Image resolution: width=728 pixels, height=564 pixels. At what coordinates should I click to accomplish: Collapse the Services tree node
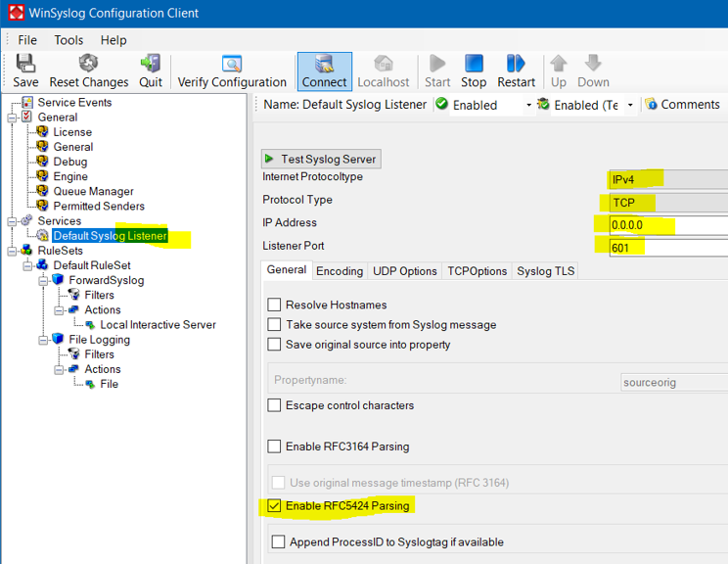pyautogui.click(x=12, y=221)
